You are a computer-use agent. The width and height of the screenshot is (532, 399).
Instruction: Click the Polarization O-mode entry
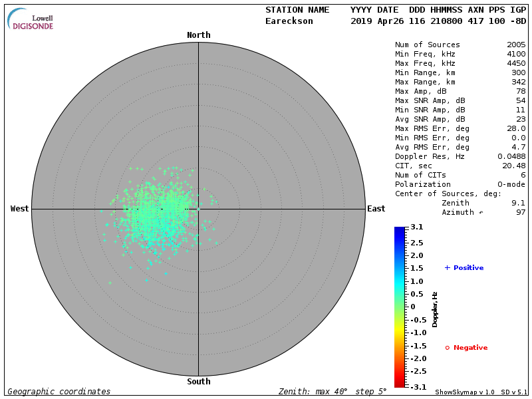507,184
